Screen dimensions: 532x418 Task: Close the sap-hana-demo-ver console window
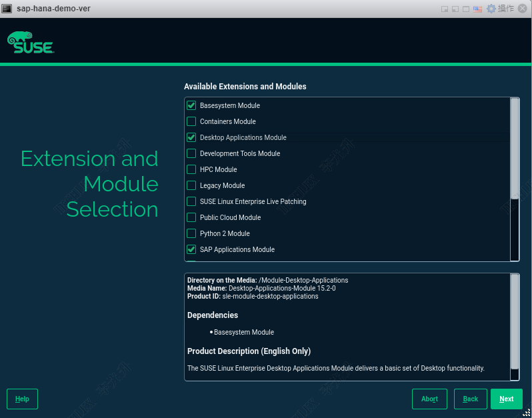pyautogui.click(x=523, y=9)
